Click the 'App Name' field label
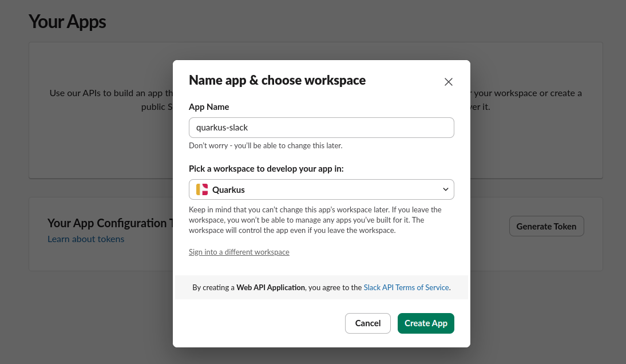 (209, 107)
